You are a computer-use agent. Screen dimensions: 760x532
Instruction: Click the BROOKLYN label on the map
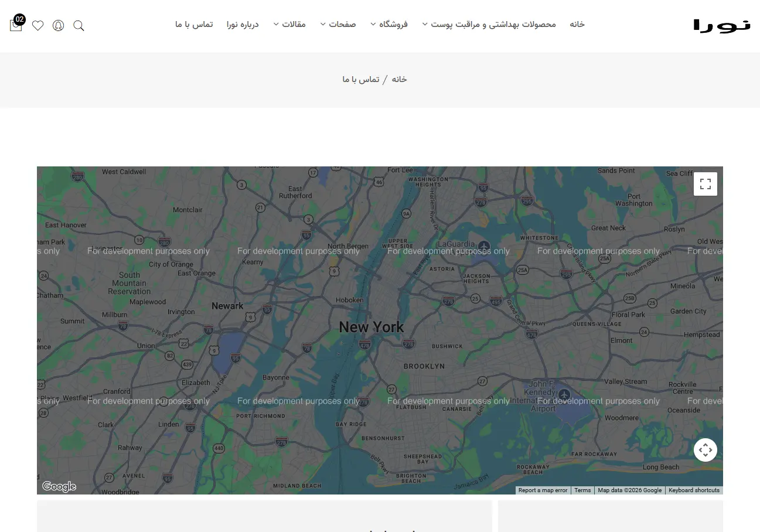[x=424, y=366]
